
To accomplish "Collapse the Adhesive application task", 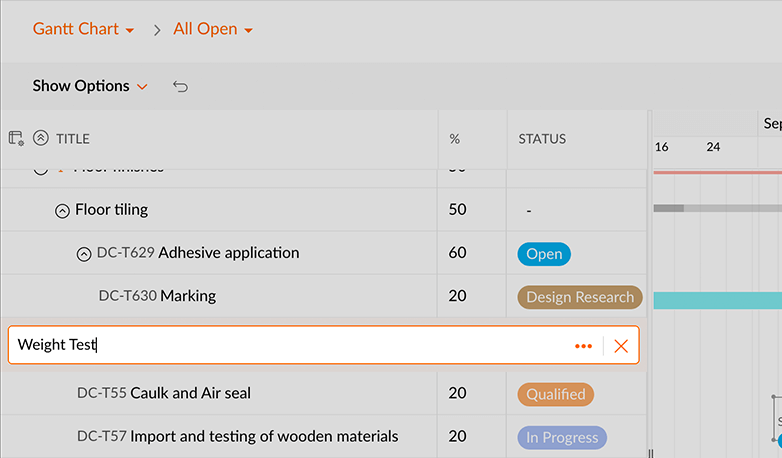I will coord(84,254).
